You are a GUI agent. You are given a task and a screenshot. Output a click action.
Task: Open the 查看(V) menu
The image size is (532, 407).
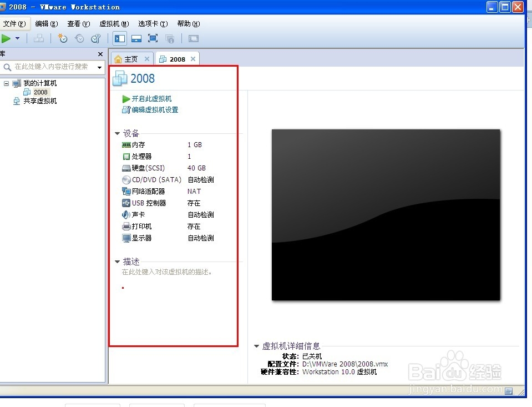pyautogui.click(x=79, y=24)
